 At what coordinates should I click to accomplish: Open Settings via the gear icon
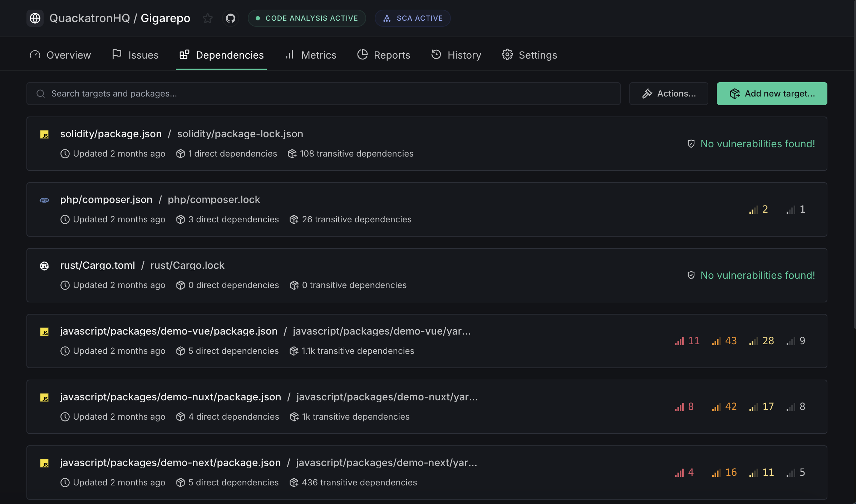[x=507, y=55]
